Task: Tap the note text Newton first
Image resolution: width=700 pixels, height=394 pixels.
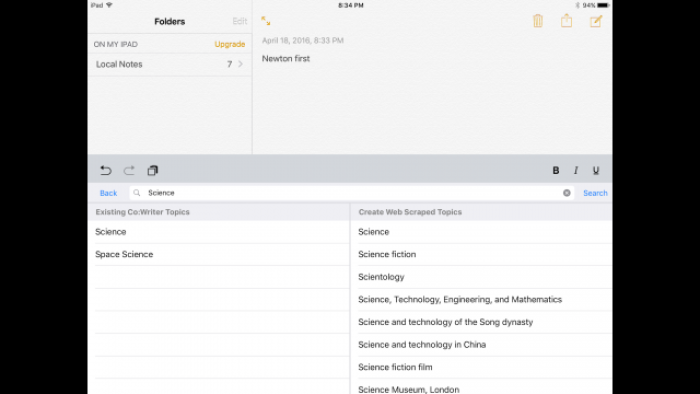Action: (x=286, y=58)
